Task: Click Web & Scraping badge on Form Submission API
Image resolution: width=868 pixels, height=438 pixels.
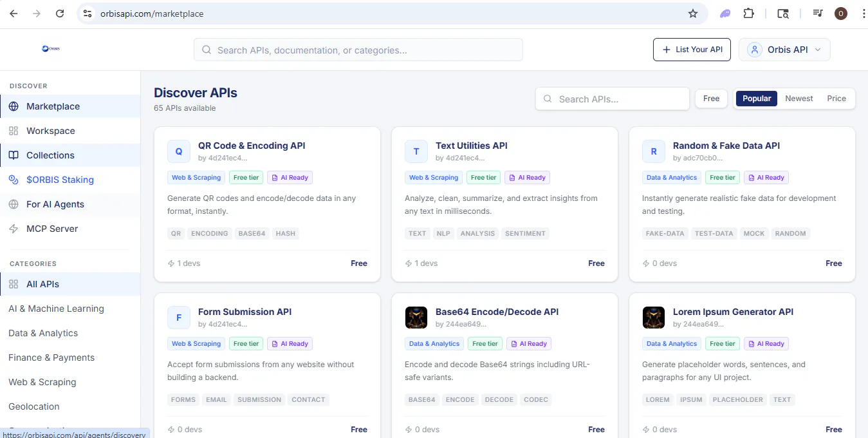Action: 196,344
